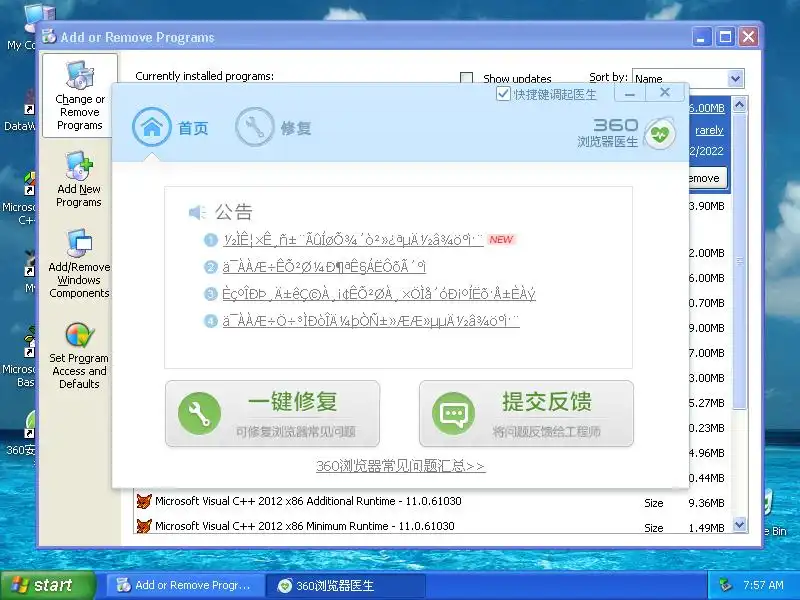Click the blue house home icon
Viewport: 800px width, 600px height.
pos(152,127)
